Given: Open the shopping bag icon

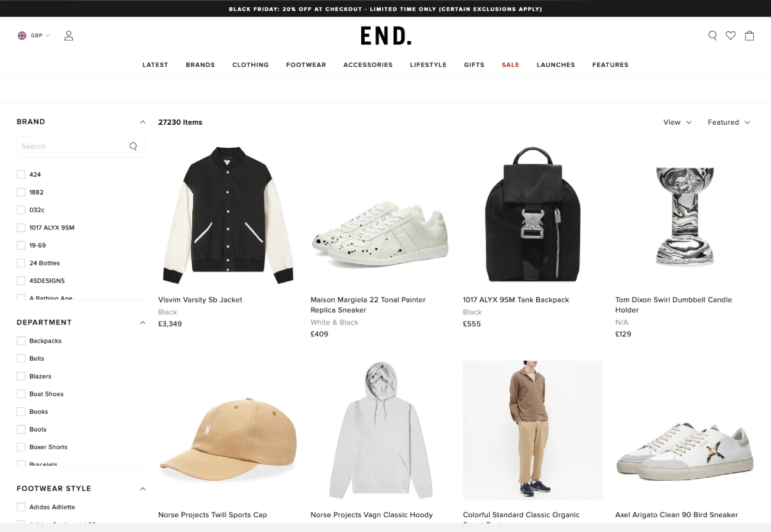Looking at the screenshot, I should (x=749, y=35).
